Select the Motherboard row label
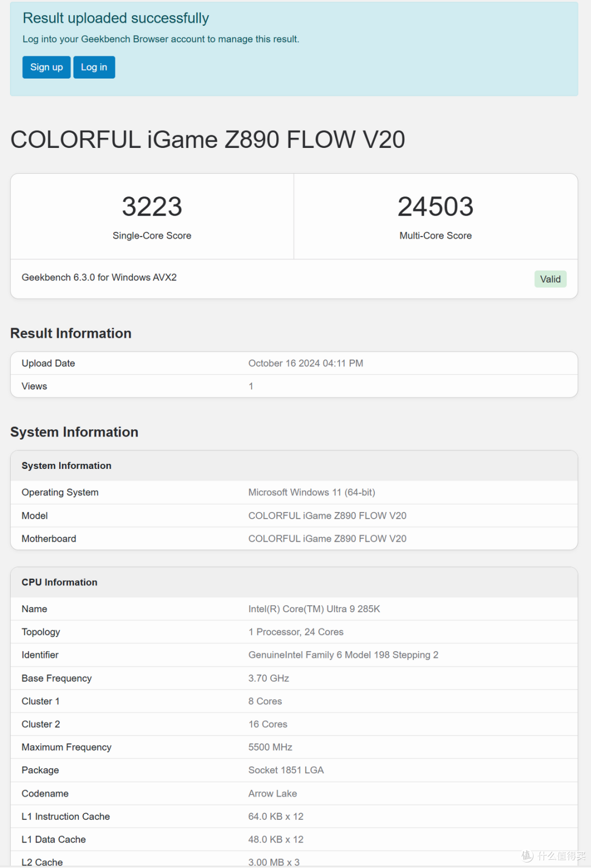Screen dimensions: 591x868 click(x=49, y=539)
